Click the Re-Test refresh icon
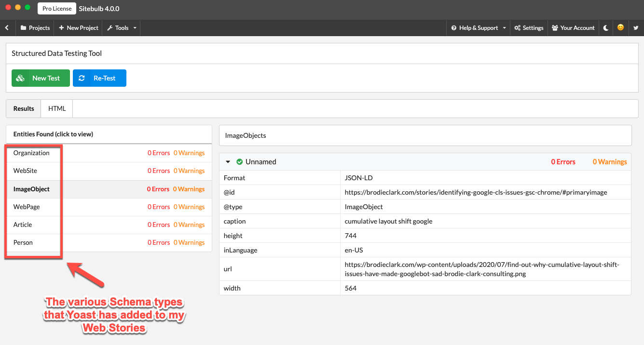This screenshot has height=345, width=644. tap(82, 78)
